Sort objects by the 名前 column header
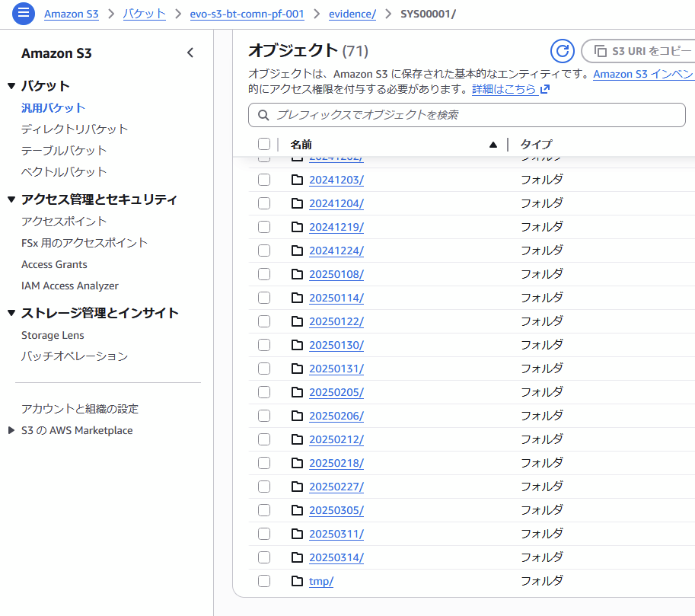 tap(301, 144)
